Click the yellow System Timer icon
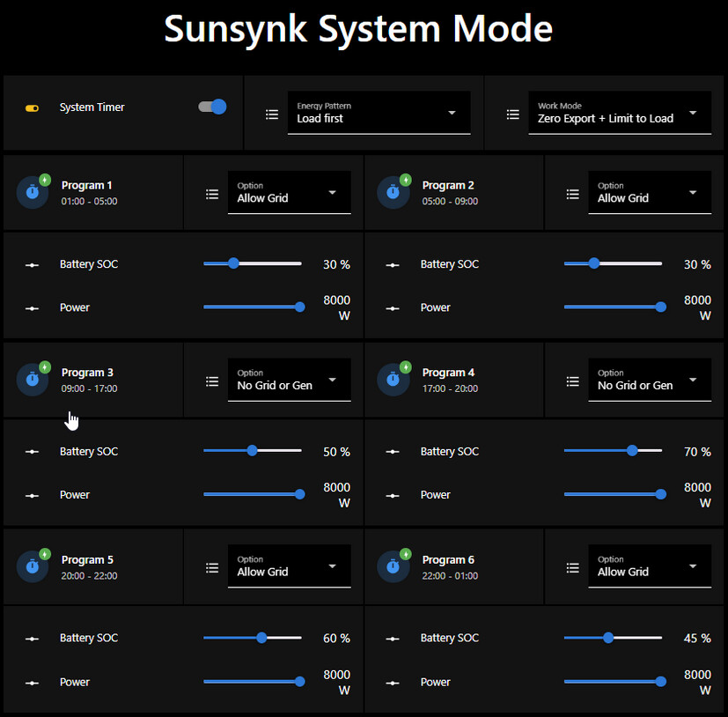The image size is (728, 717). [x=33, y=107]
